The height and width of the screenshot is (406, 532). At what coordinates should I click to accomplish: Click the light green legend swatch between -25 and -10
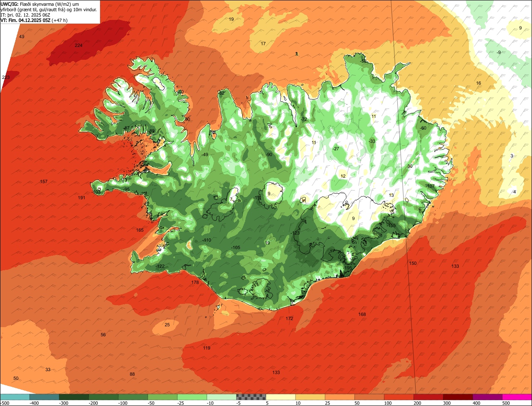(x=192, y=396)
